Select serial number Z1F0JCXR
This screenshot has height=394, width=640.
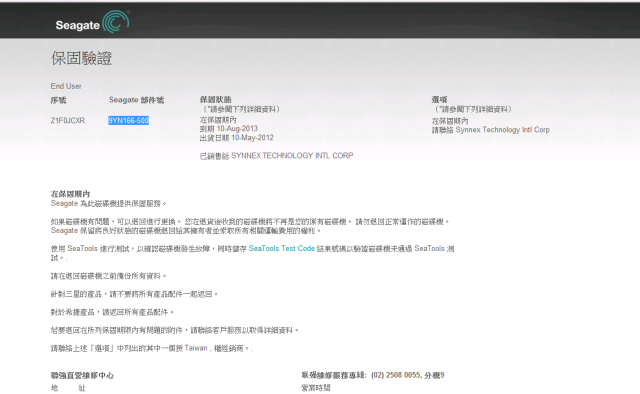point(68,120)
